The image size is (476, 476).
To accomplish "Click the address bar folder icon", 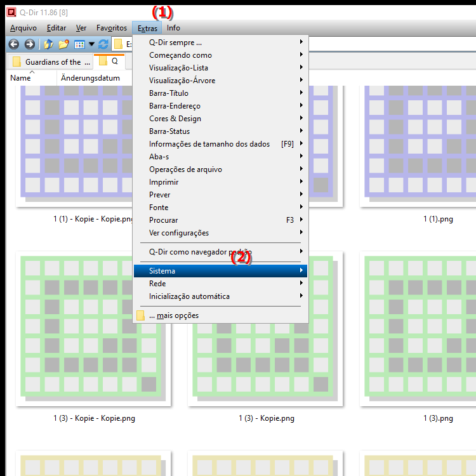I will [x=118, y=44].
